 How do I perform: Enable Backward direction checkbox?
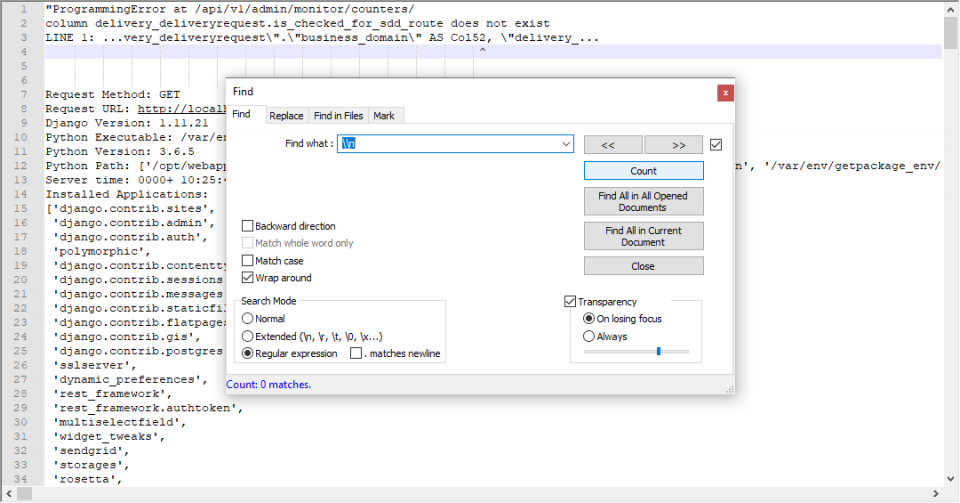pyautogui.click(x=248, y=227)
